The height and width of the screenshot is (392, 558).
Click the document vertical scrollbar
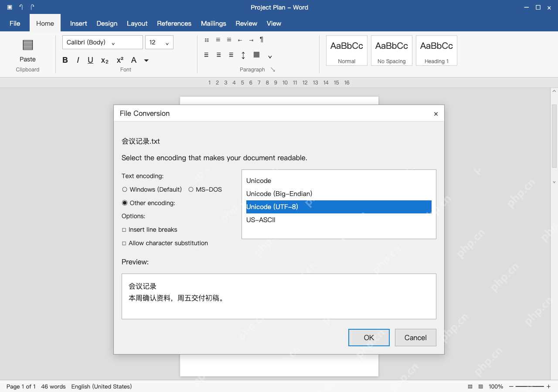click(x=554, y=136)
